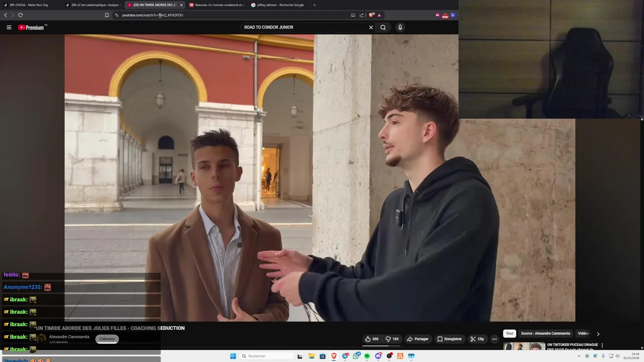Open the Brave Shields lion icon
Screen dimensions: 644x362
click(371, 15)
